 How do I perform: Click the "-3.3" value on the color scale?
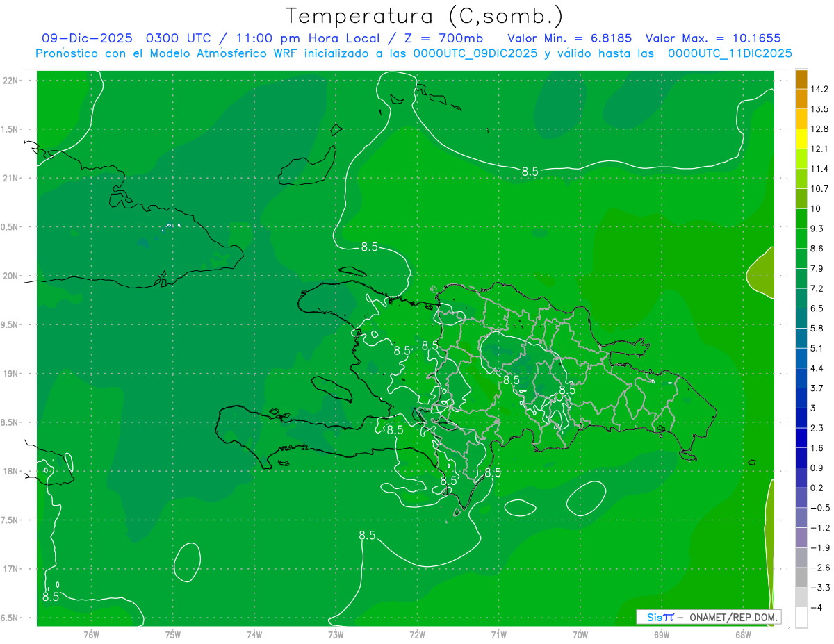point(820,588)
